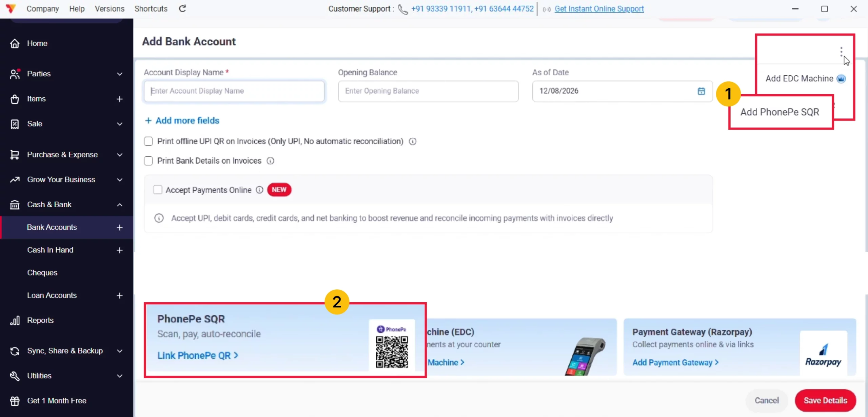Select Add EDC Machine from options menu
The width and height of the screenshot is (868, 417).
806,79
